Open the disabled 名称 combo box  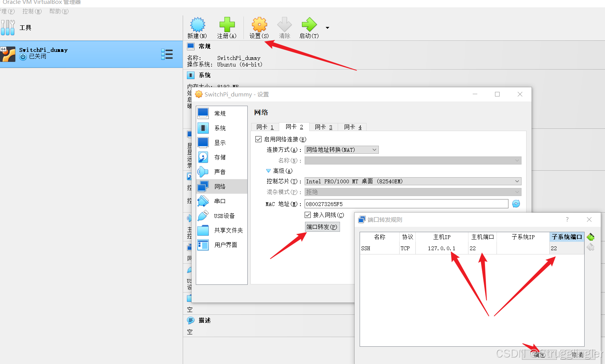coord(413,160)
